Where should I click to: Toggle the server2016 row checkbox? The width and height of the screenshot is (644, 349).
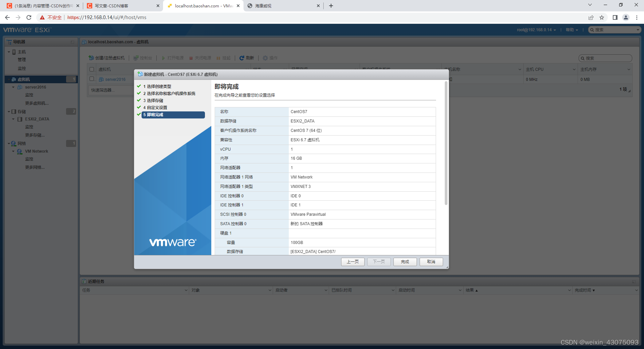pos(92,79)
